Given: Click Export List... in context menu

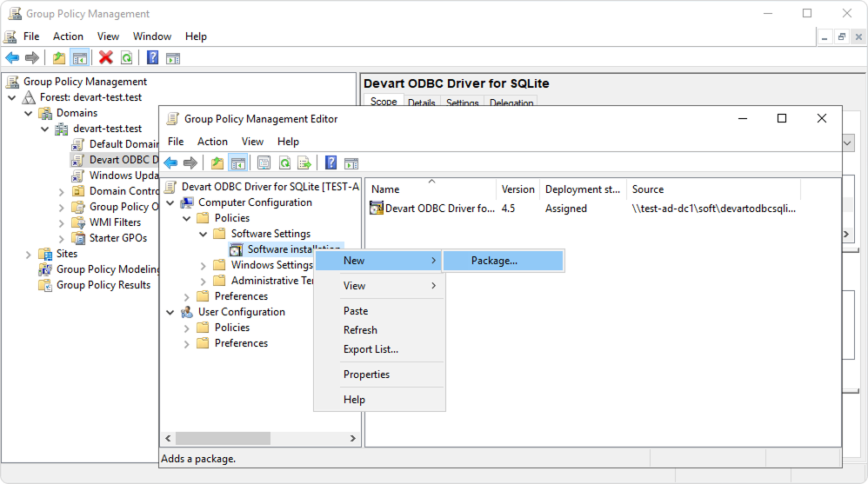Looking at the screenshot, I should click(378, 349).
